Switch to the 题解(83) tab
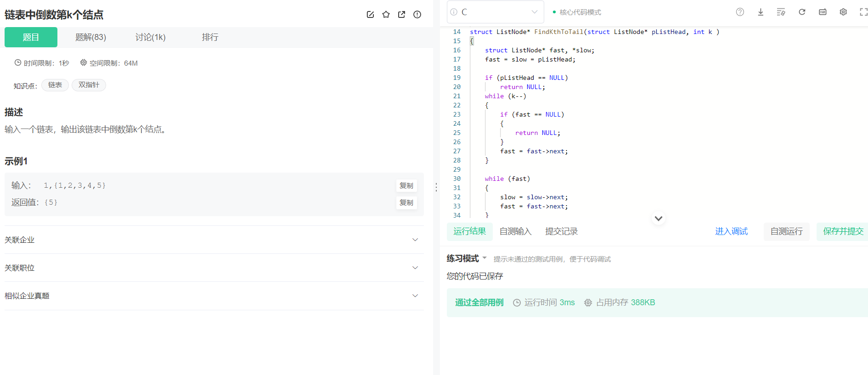 click(90, 37)
